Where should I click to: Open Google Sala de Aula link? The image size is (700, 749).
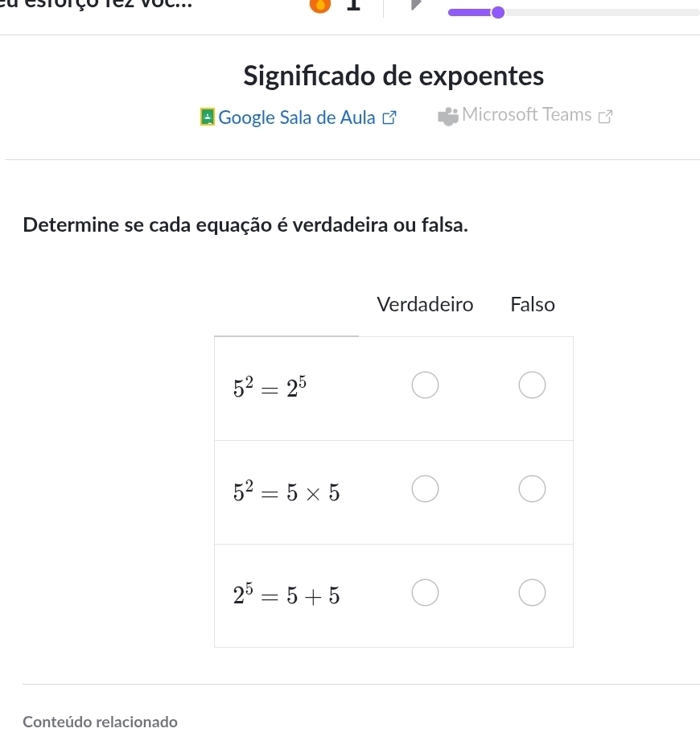pyautogui.click(x=297, y=117)
